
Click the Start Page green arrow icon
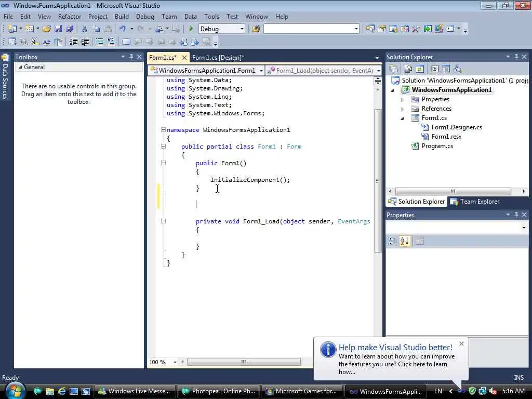tap(428, 29)
